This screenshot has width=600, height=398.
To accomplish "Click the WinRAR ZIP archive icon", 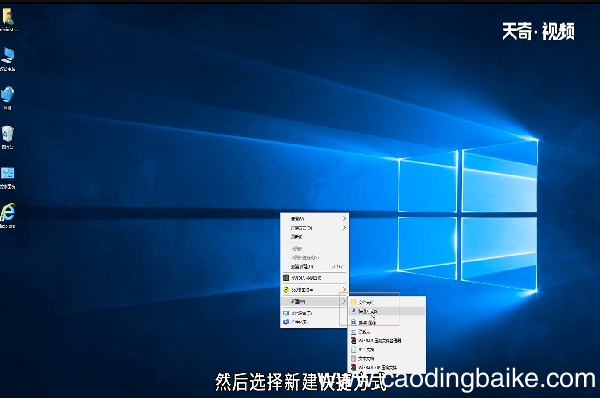I will 354,367.
